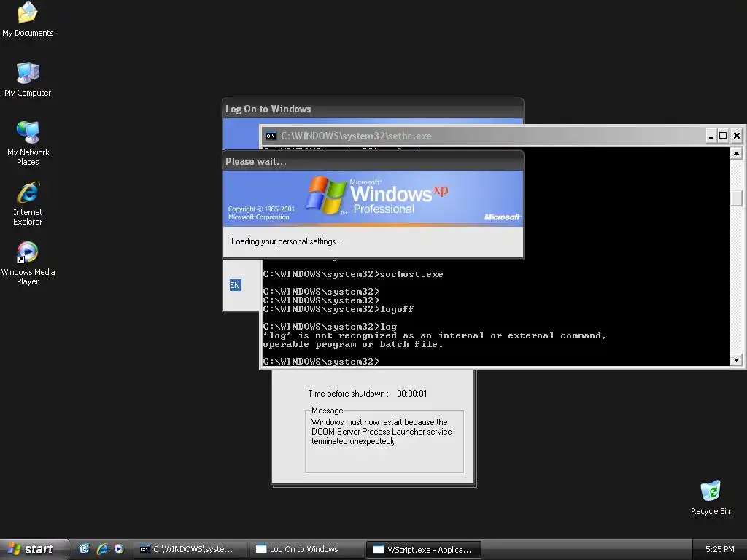Switch to C:\WINDOWS\syste... taskbar button
747x560 pixels.
tap(190, 550)
